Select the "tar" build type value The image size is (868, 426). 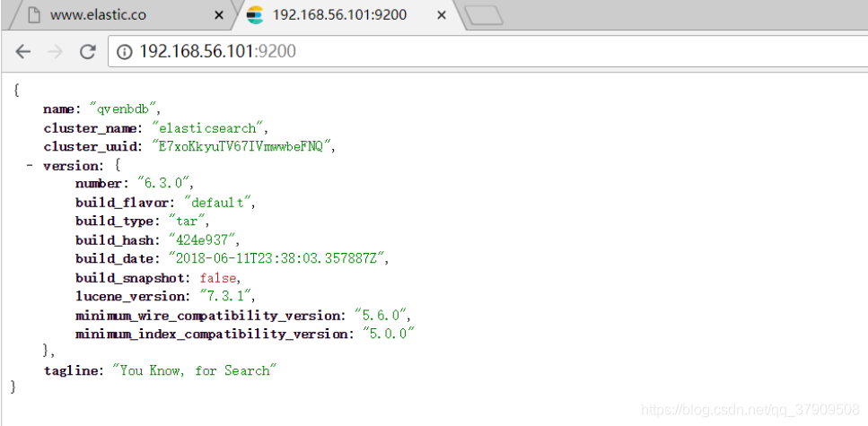click(187, 222)
